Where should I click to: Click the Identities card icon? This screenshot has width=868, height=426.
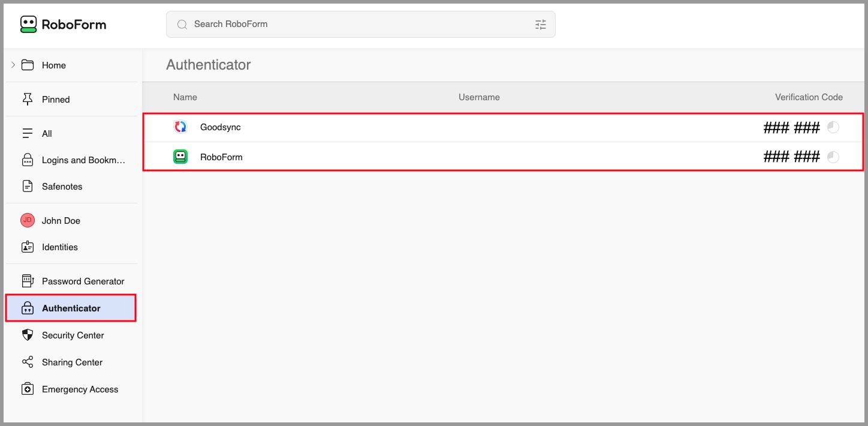(28, 247)
